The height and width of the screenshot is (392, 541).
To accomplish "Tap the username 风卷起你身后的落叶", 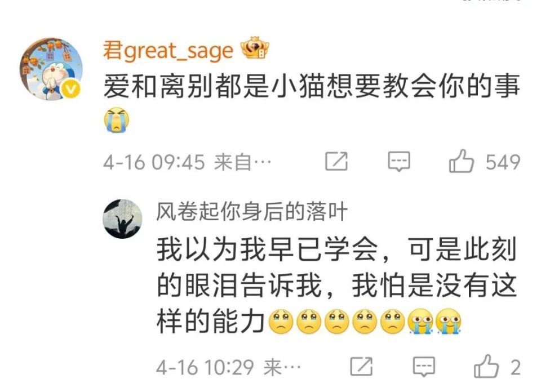I will coord(251,211).
